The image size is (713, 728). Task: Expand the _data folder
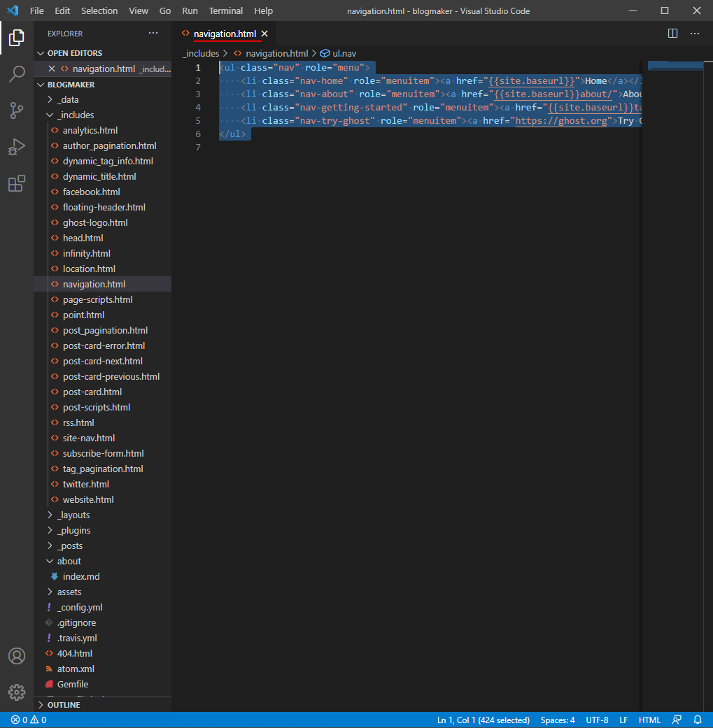50,100
